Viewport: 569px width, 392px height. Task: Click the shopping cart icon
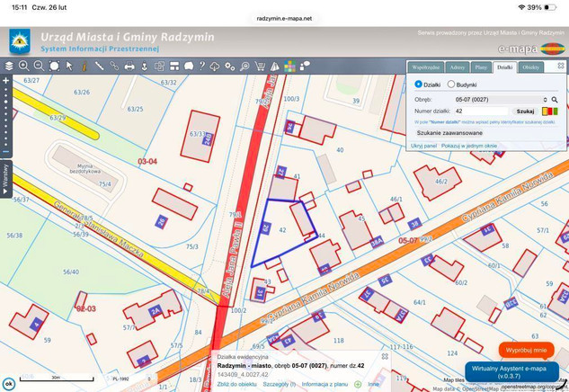click(260, 67)
